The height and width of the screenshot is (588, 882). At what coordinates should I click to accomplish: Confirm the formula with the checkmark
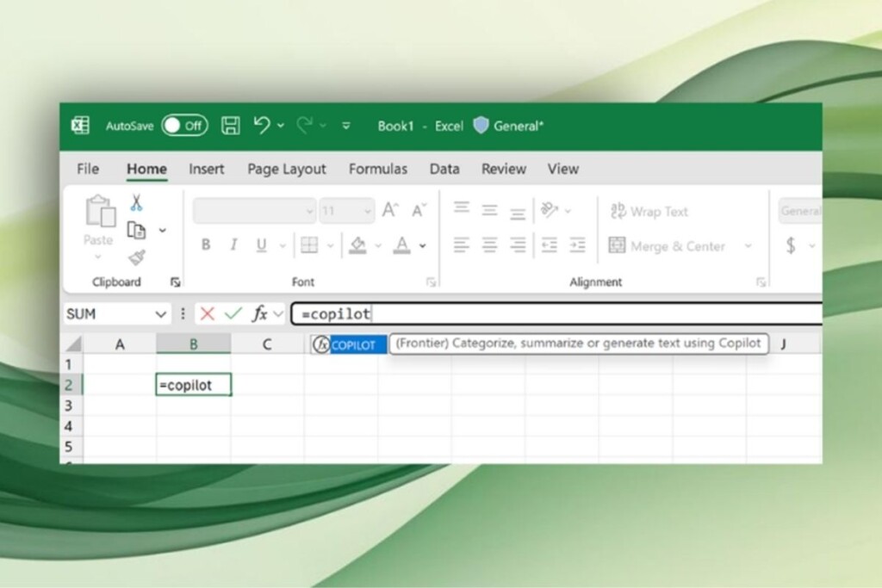[233, 313]
